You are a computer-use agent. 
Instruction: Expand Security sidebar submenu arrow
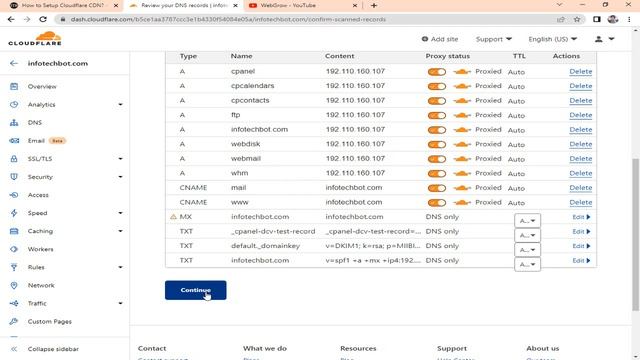tap(120, 177)
